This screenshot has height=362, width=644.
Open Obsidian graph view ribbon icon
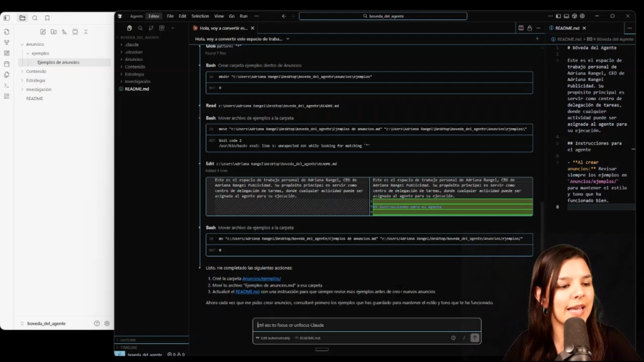coord(6,42)
